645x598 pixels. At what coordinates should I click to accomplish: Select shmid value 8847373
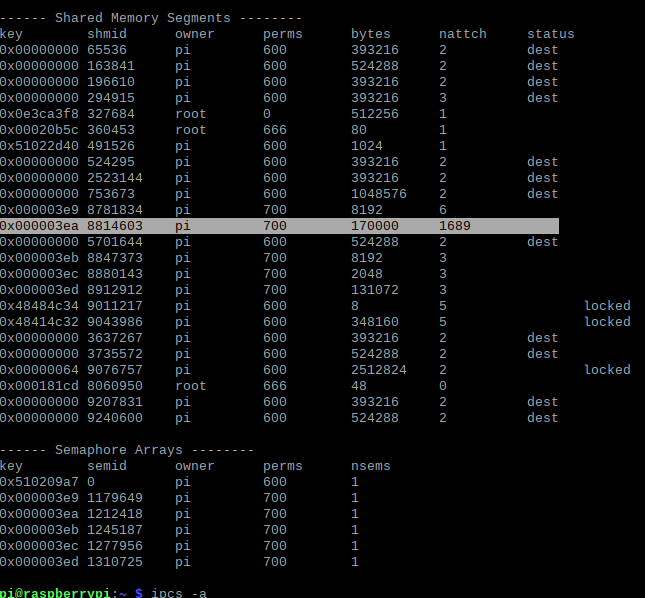(x=115, y=258)
